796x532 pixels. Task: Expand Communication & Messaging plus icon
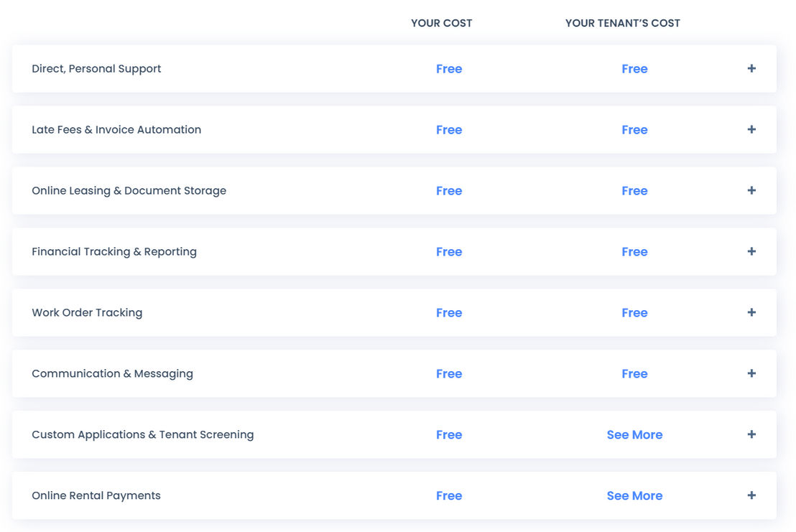point(751,373)
